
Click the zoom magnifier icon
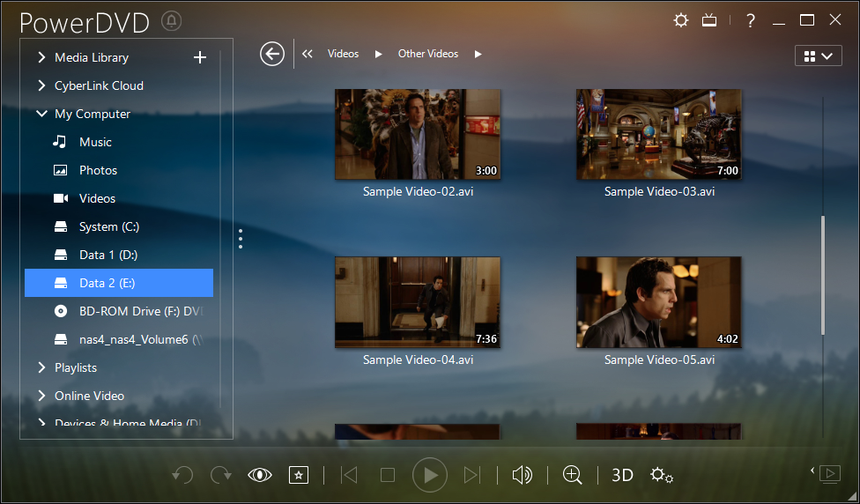click(x=573, y=475)
